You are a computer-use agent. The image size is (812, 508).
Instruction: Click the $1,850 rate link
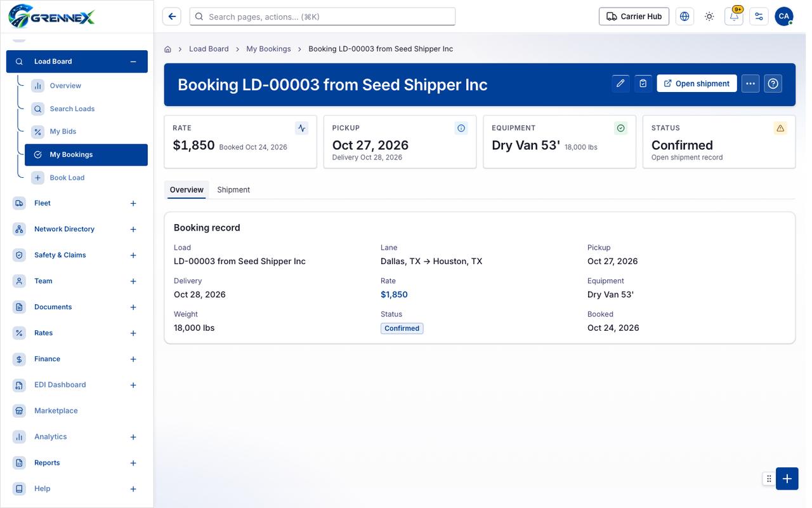[394, 295]
